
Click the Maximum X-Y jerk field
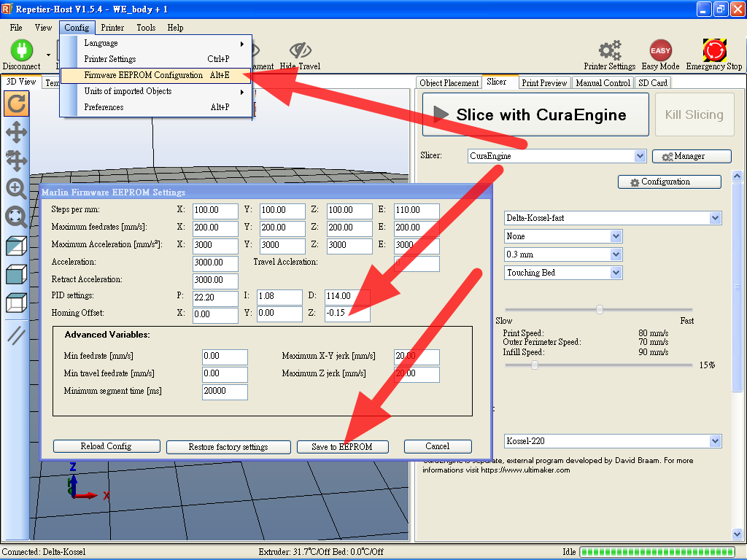(417, 356)
